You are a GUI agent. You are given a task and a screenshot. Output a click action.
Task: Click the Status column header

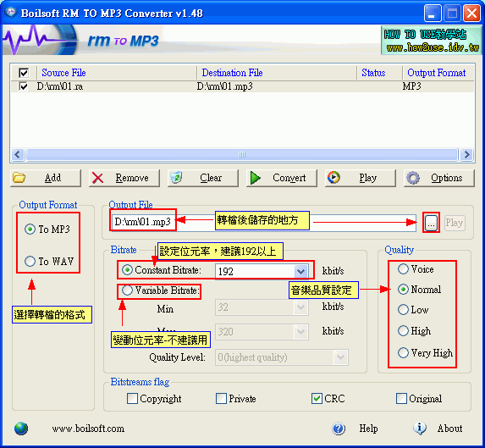click(373, 73)
